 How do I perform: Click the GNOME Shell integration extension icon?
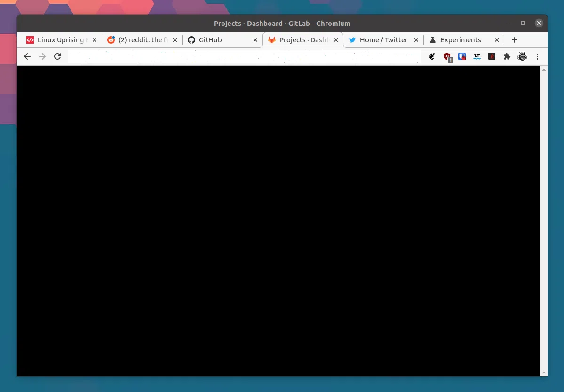pyautogui.click(x=432, y=56)
